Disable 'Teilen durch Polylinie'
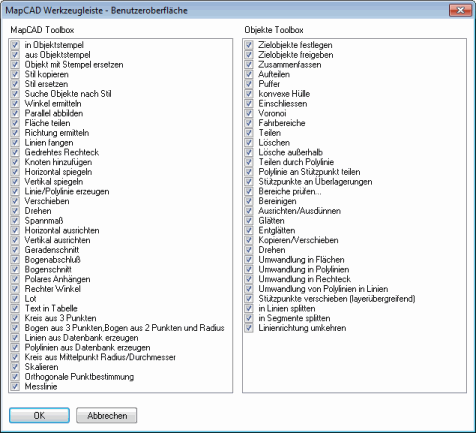 coord(249,162)
